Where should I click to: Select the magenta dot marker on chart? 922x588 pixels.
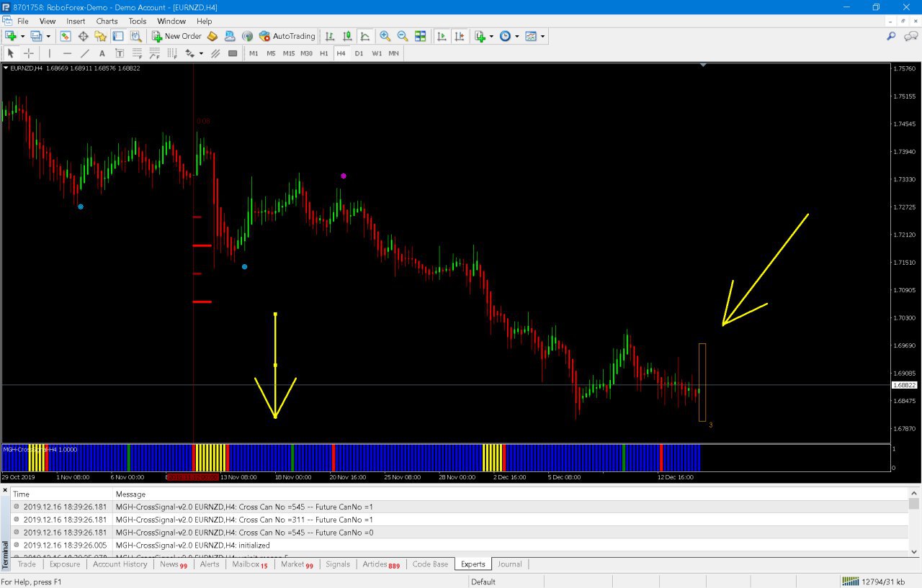click(344, 176)
